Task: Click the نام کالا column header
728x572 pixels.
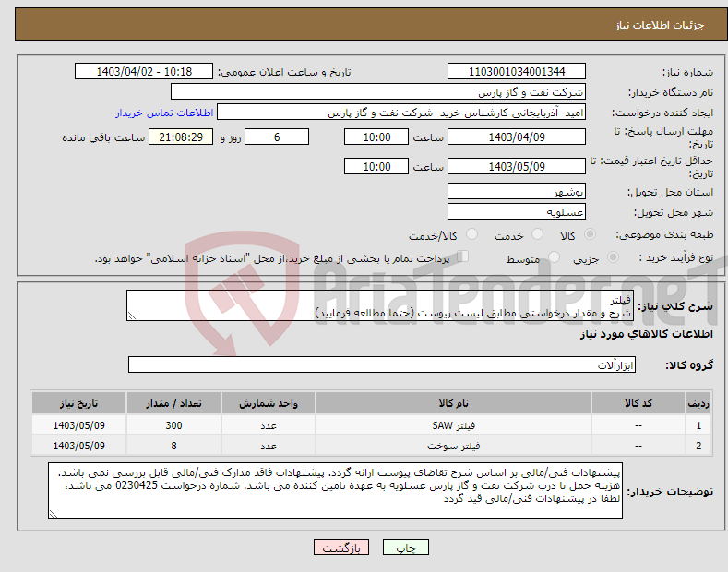Action: coord(453,403)
